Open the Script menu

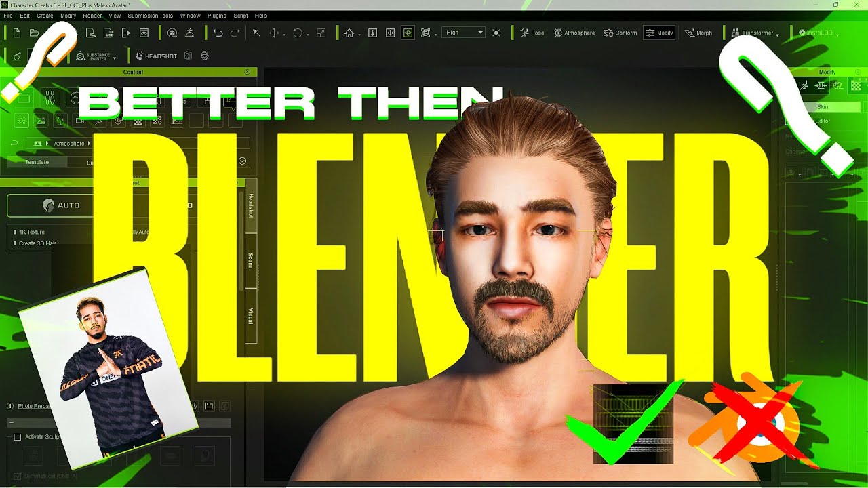tap(241, 16)
